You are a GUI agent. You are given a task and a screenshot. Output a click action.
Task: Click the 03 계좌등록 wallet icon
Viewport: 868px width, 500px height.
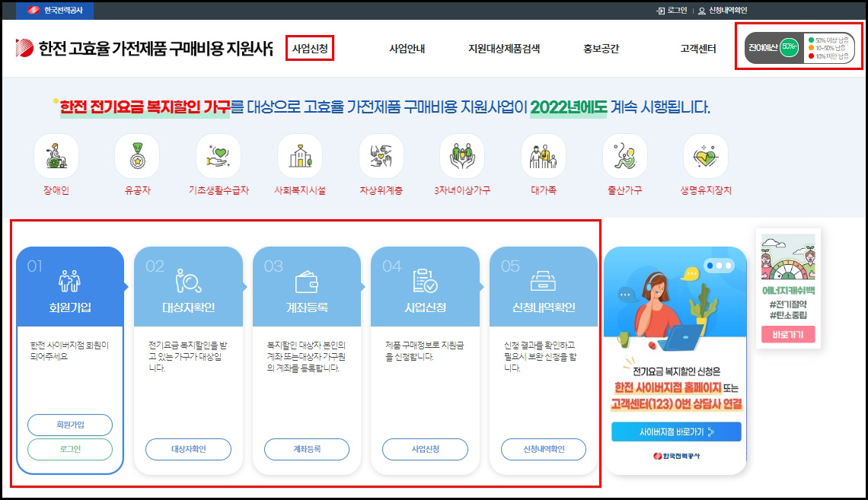click(x=307, y=282)
